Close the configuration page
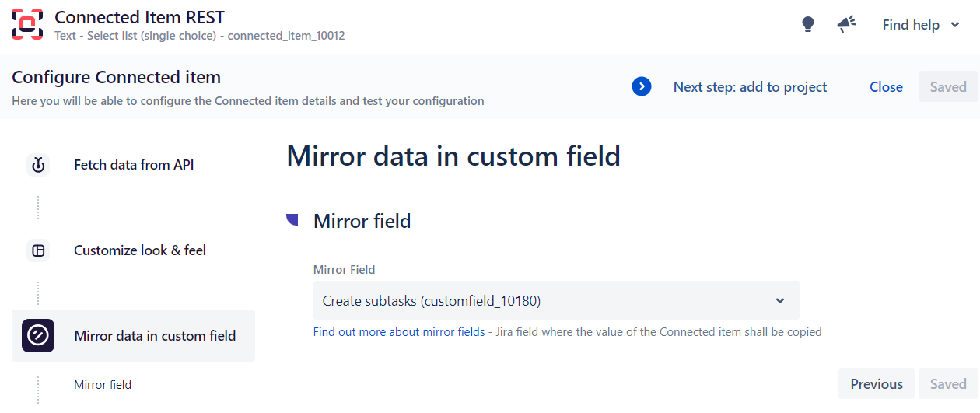 pyautogui.click(x=886, y=87)
